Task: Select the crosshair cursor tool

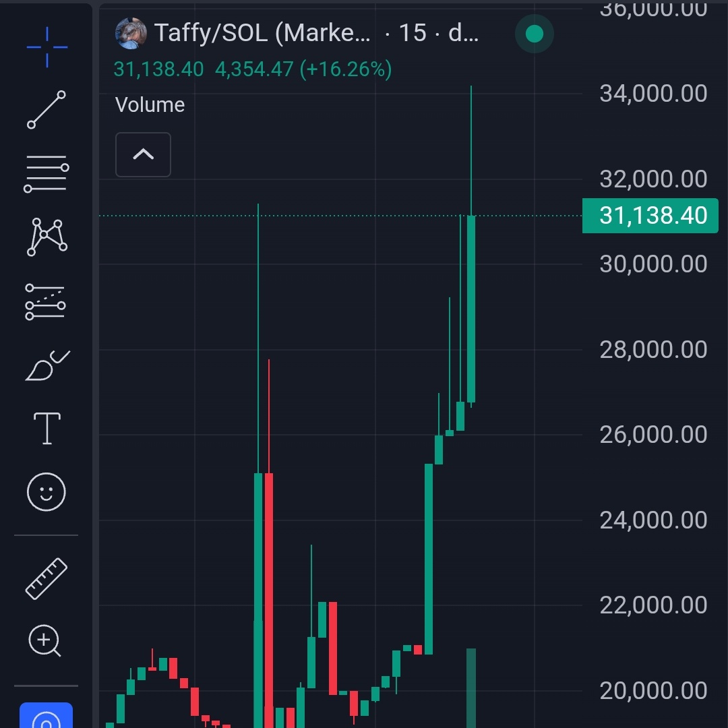Action: click(x=47, y=47)
